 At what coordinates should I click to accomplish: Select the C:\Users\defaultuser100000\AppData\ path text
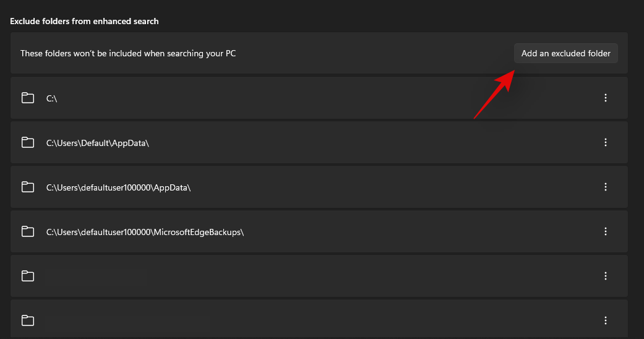point(118,187)
